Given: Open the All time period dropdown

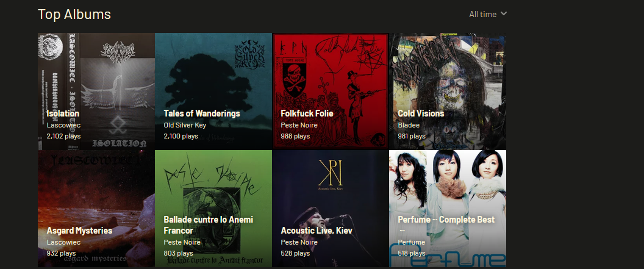Looking at the screenshot, I should 488,14.
